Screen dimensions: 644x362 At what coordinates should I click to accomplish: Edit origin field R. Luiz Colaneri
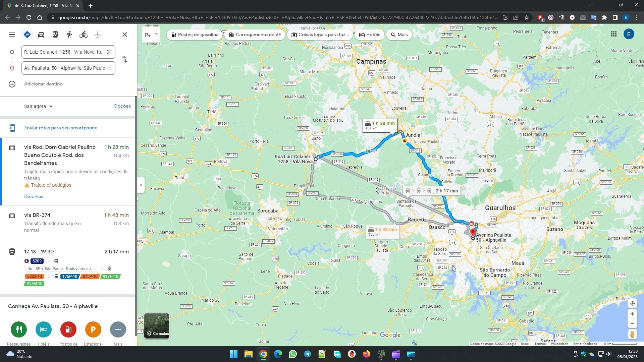[x=68, y=52]
